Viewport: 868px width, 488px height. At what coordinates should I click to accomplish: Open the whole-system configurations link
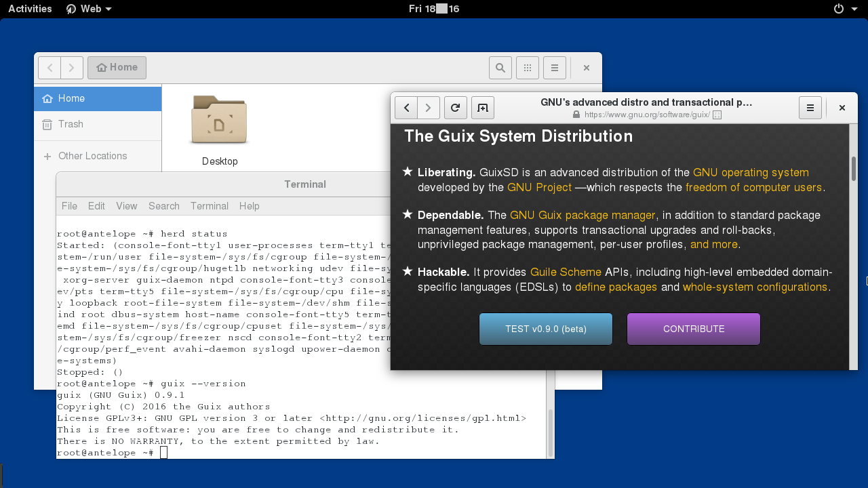pyautogui.click(x=755, y=287)
